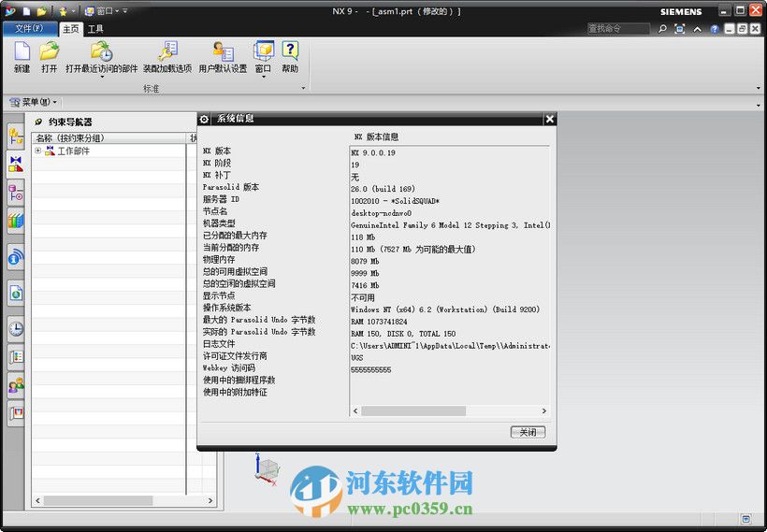
Task: Toggle full screen mode icon
Action: 679,29
